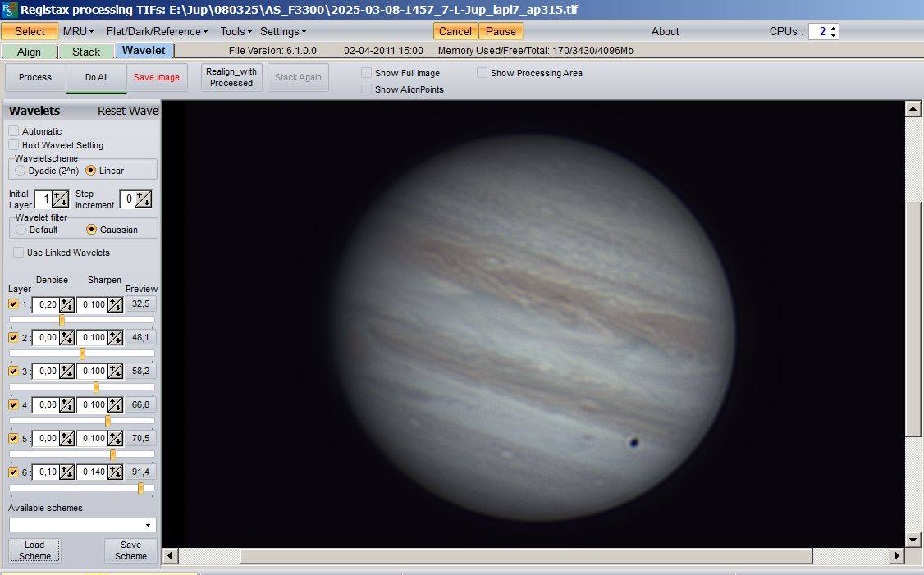Enable the Automatic wavelets checkbox
The width and height of the screenshot is (924, 575).
click(x=14, y=131)
